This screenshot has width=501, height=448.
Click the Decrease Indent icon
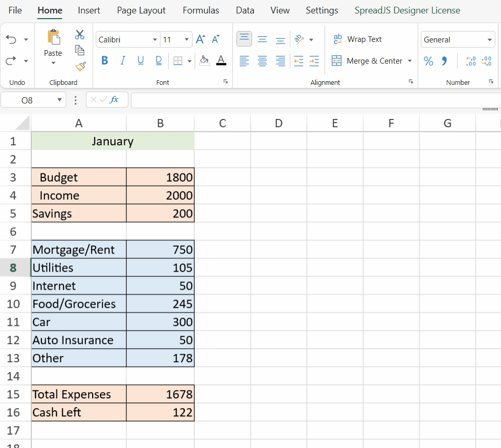point(299,61)
